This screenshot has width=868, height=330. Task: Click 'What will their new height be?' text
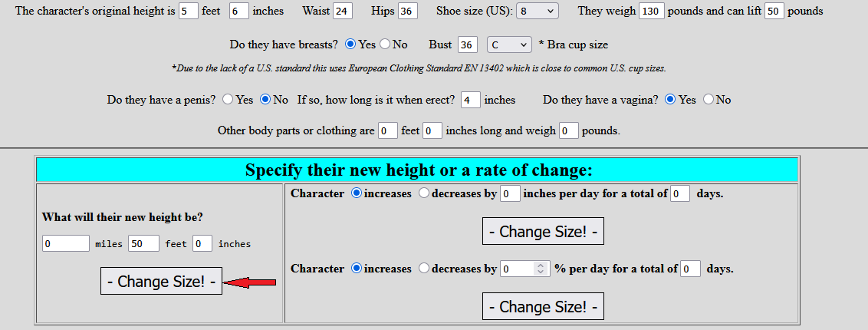click(x=123, y=217)
